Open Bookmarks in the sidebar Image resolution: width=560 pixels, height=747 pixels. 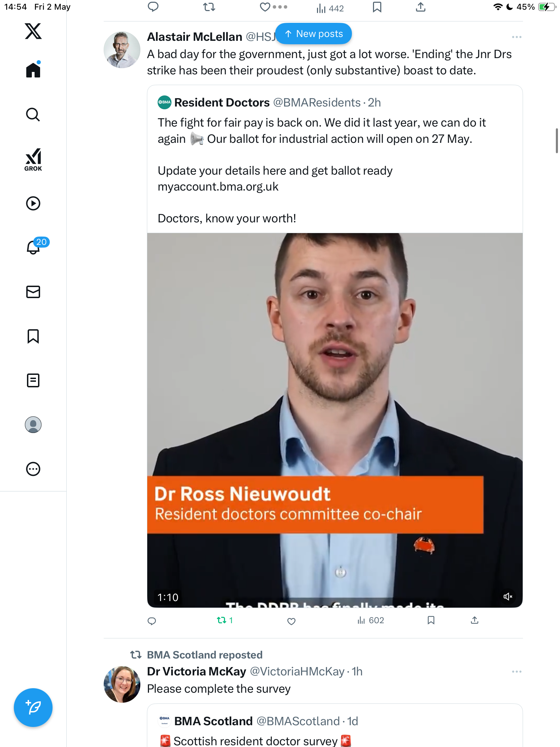[x=33, y=336]
